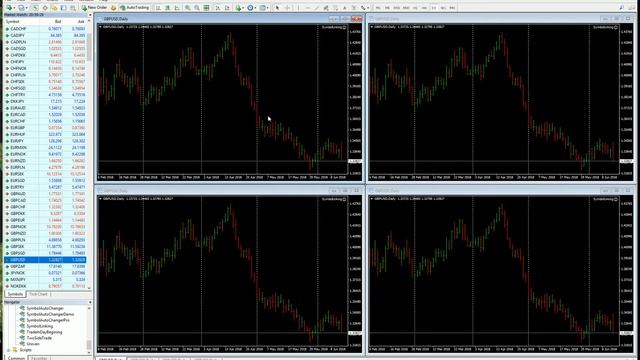Click the Bid column header
This screenshot has height=360, width=640.
click(58, 21)
